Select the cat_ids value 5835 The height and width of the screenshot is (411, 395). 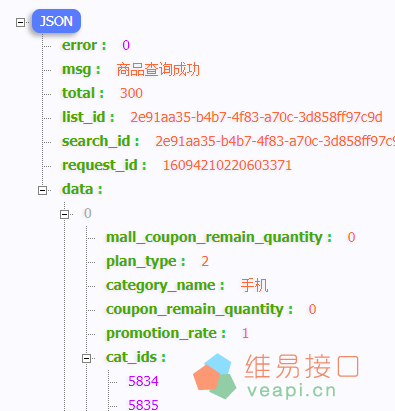coord(143,405)
